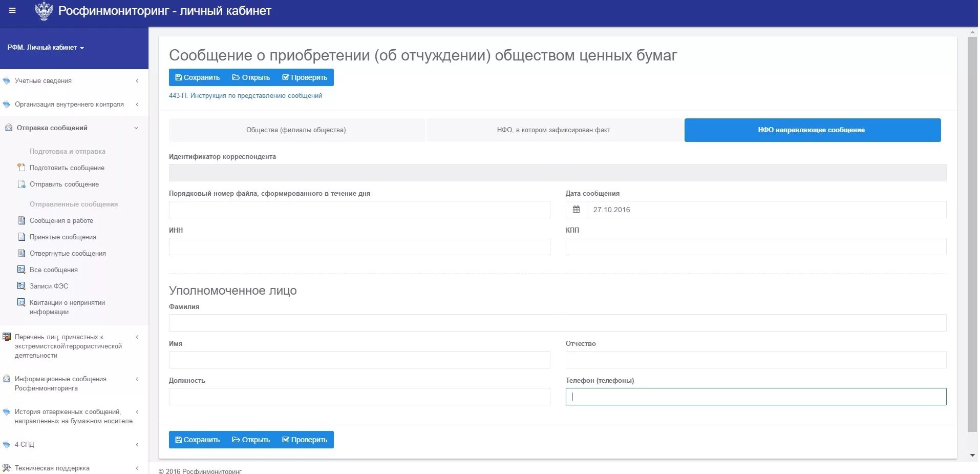Viewport: 980px width, 474px height.
Task: Switch to НФО, в котором зафиксирован факт tab
Action: tap(554, 130)
